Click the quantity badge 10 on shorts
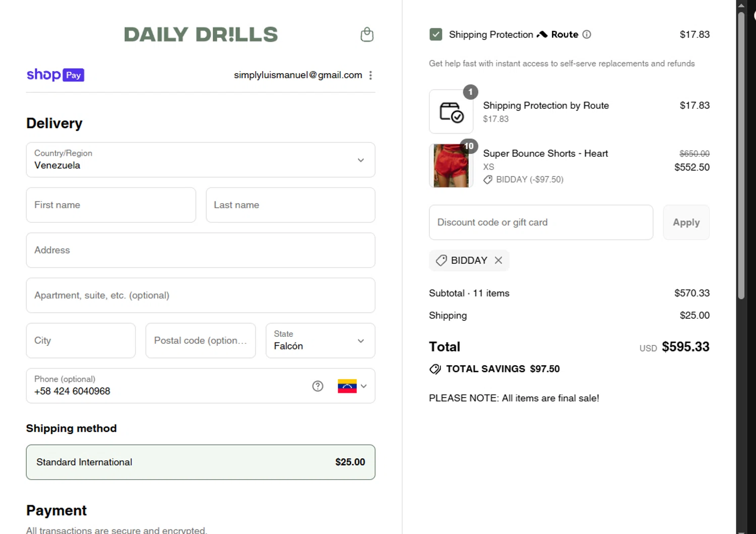The height and width of the screenshot is (534, 756). 469,146
